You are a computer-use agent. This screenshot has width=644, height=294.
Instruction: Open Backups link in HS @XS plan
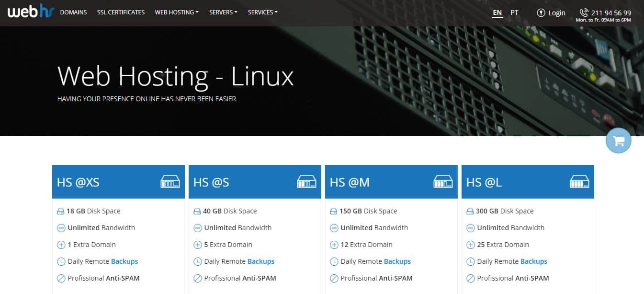[124, 261]
